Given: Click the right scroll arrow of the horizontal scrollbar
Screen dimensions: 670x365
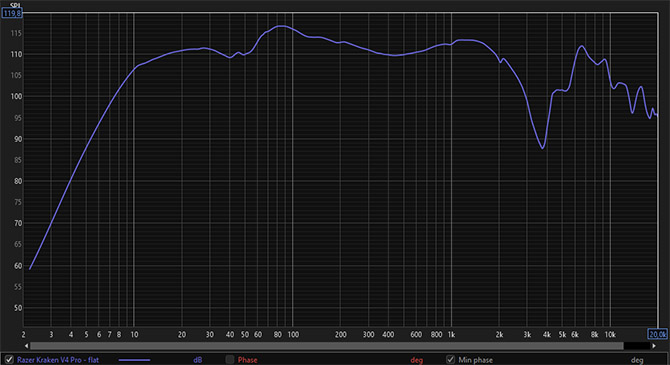Looking at the screenshot, I should tap(654, 346).
